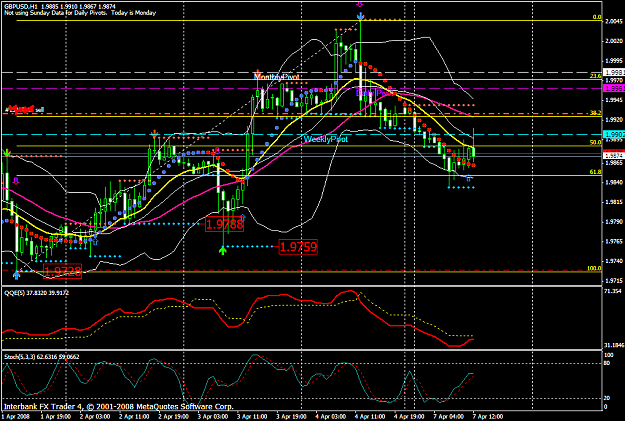625x421 pixels.
Task: Click '7 Apr 12:00' on time axis
Action: [x=488, y=417]
